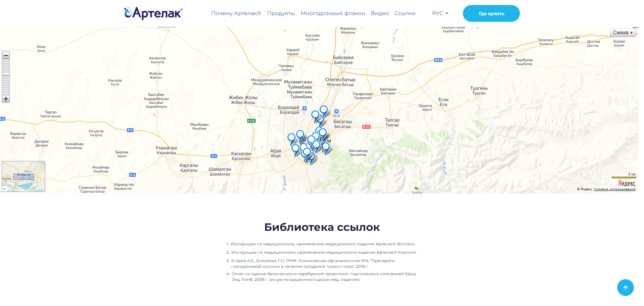Open Условия использования link on map
644x306 pixels.
point(614,189)
